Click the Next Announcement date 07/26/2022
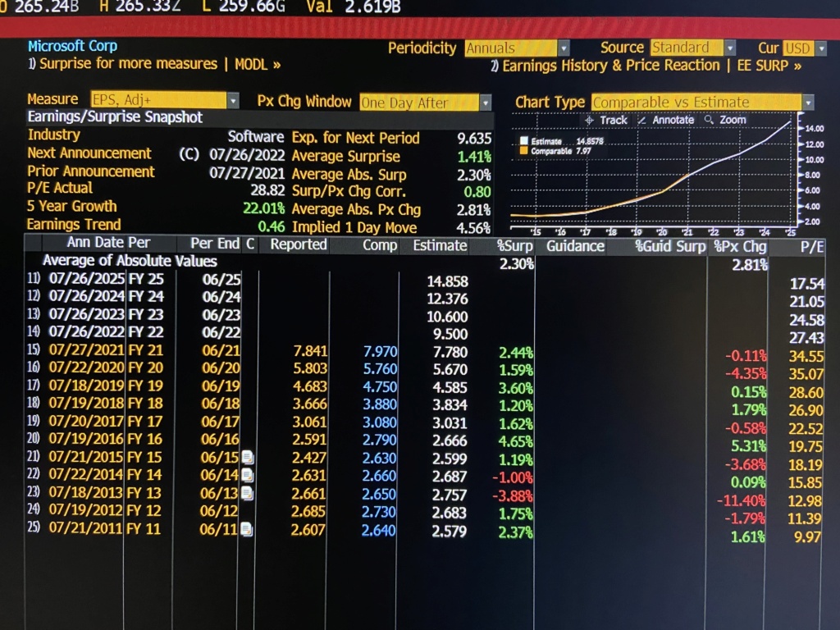This screenshot has width=840, height=630. coord(247,155)
